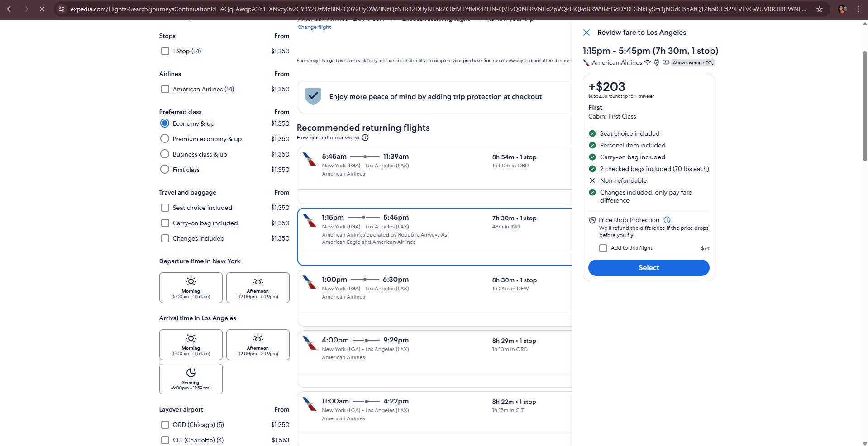The image size is (868, 446).
Task: Click the Change flight link
Action: pyautogui.click(x=314, y=27)
